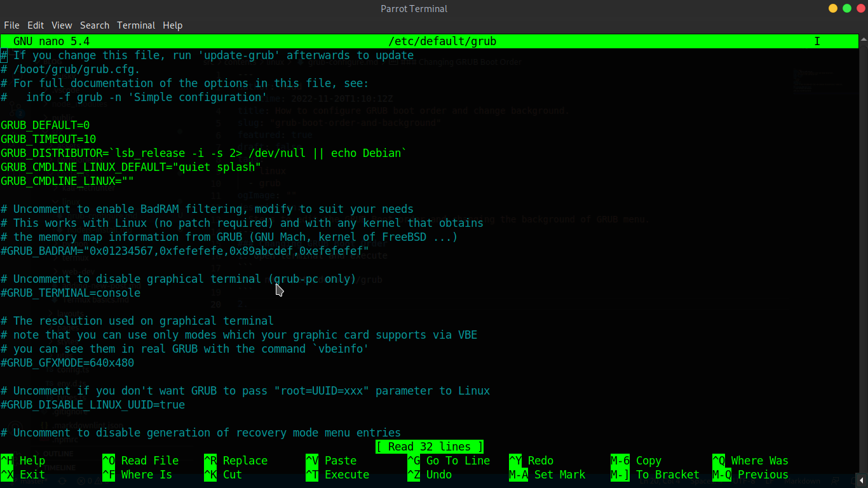This screenshot has width=868, height=488.
Task: Open the Help menu
Action: [x=172, y=25]
